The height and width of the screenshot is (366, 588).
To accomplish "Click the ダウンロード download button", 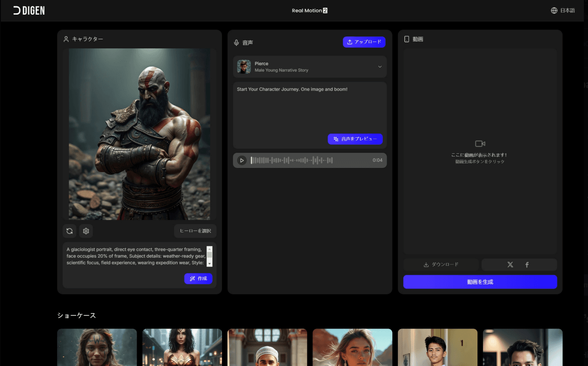I will pyautogui.click(x=441, y=265).
